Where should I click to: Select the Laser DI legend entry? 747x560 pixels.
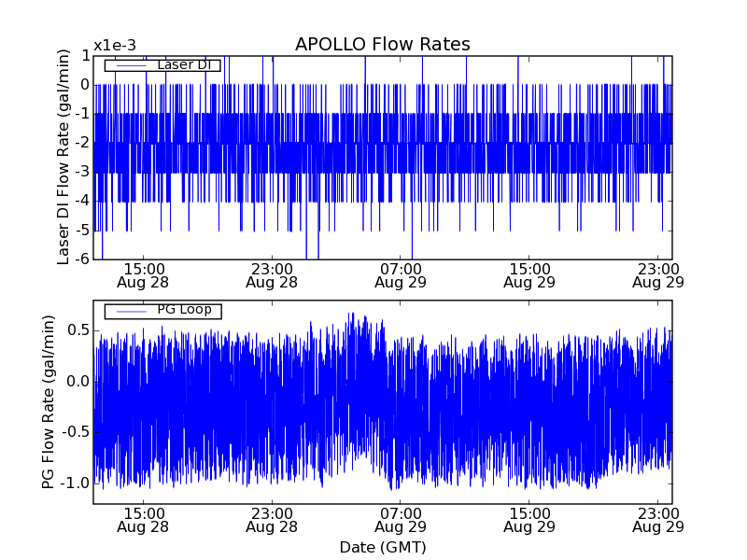pos(162,65)
